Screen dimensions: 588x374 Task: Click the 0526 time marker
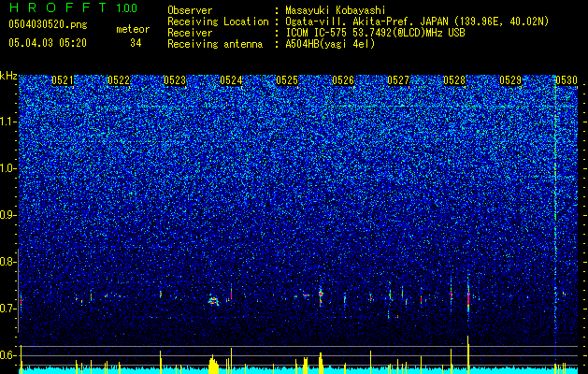343,80
